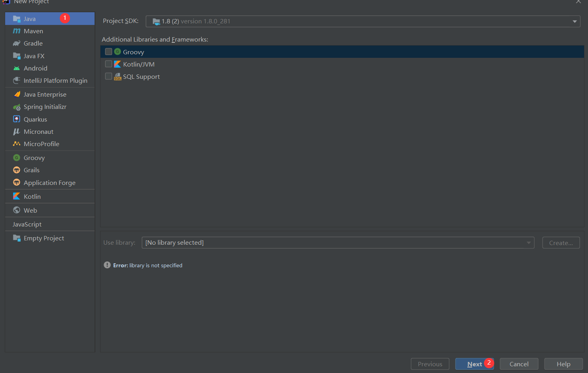Image resolution: width=588 pixels, height=373 pixels.
Task: Select the Kotlin/JVM row label
Action: [139, 64]
